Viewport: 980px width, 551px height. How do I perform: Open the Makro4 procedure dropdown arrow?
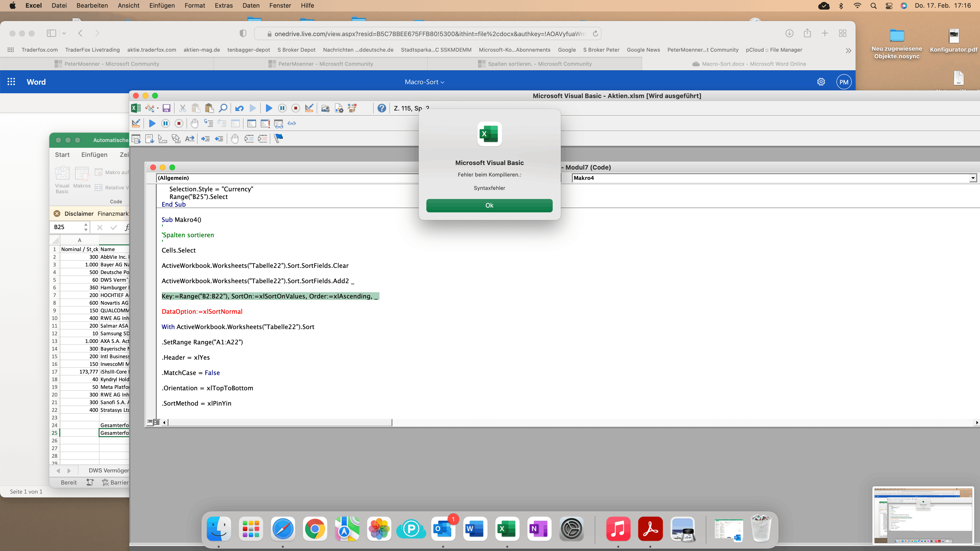973,178
